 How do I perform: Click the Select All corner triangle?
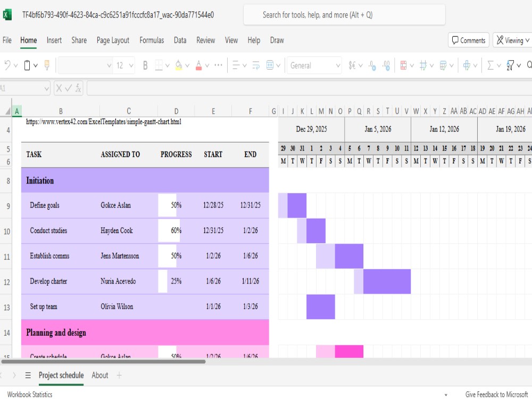point(8,111)
